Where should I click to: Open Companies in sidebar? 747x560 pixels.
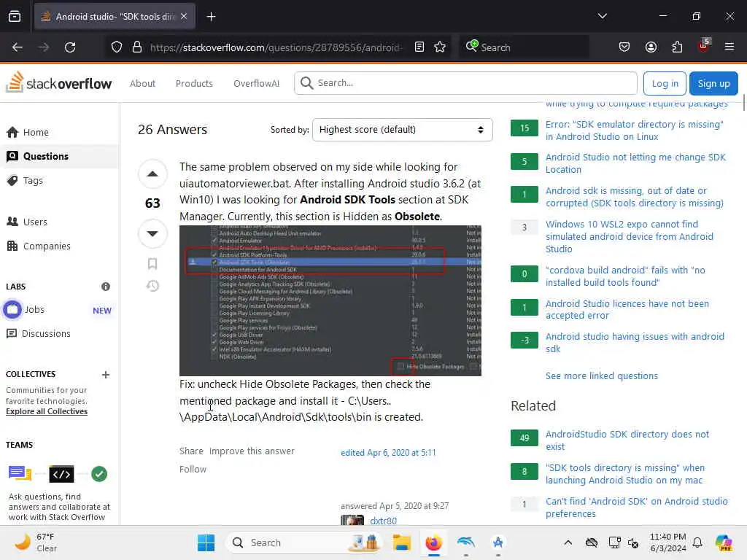tap(39, 246)
